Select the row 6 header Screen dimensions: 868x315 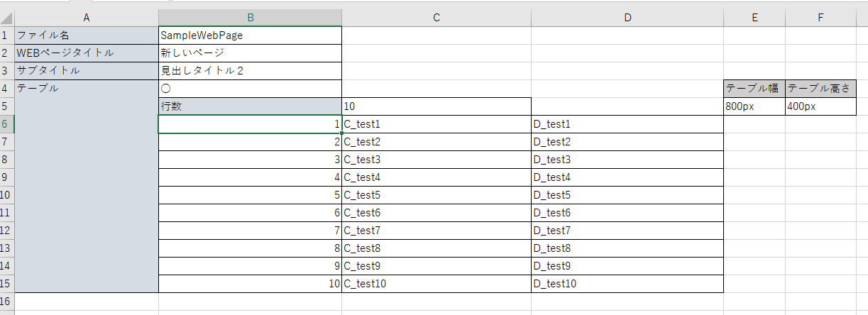point(7,124)
